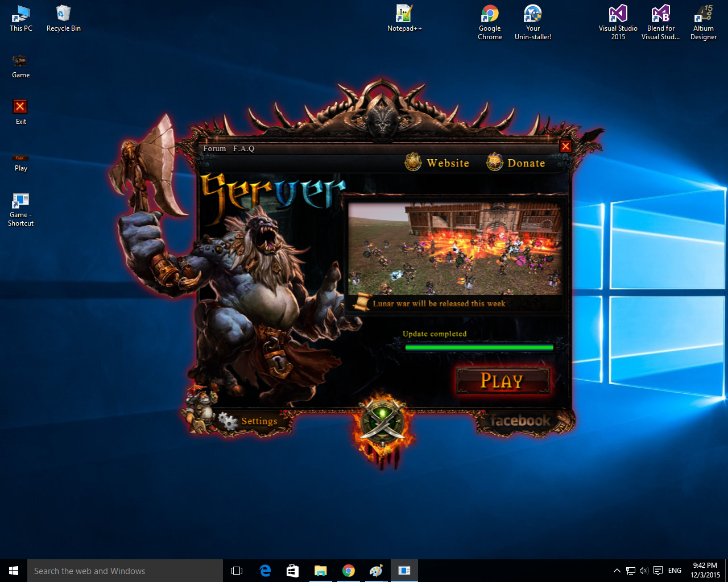Open the volume speaker tray icon
Viewport: 728px width, 582px height.
[644, 571]
